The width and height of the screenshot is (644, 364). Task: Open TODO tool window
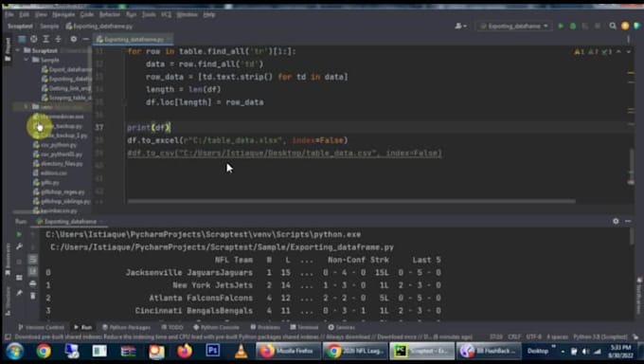pos(172,327)
